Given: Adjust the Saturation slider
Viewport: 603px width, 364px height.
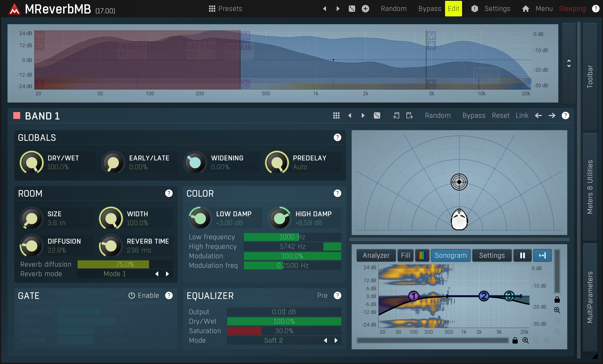Looking at the screenshot, I should tap(284, 331).
